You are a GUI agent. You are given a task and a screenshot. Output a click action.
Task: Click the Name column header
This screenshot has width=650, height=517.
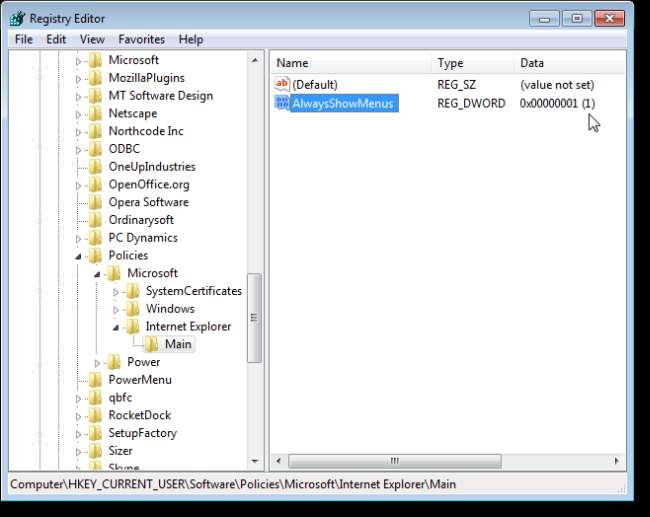pos(351,63)
